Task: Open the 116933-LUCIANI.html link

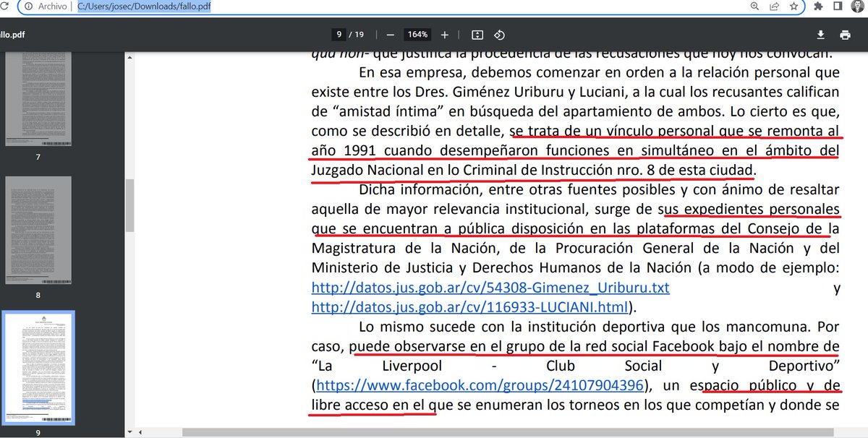Action: [469, 306]
